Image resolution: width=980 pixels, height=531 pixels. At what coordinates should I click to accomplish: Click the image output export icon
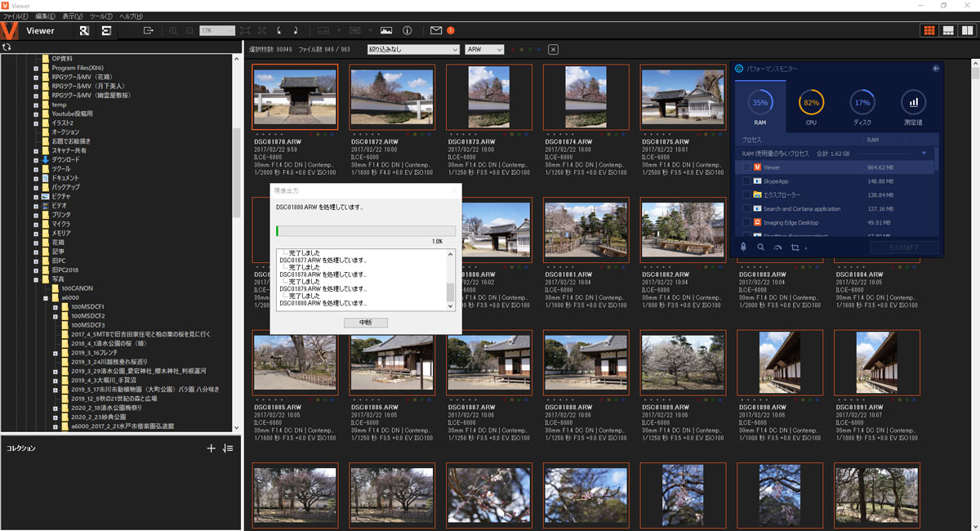tap(148, 31)
